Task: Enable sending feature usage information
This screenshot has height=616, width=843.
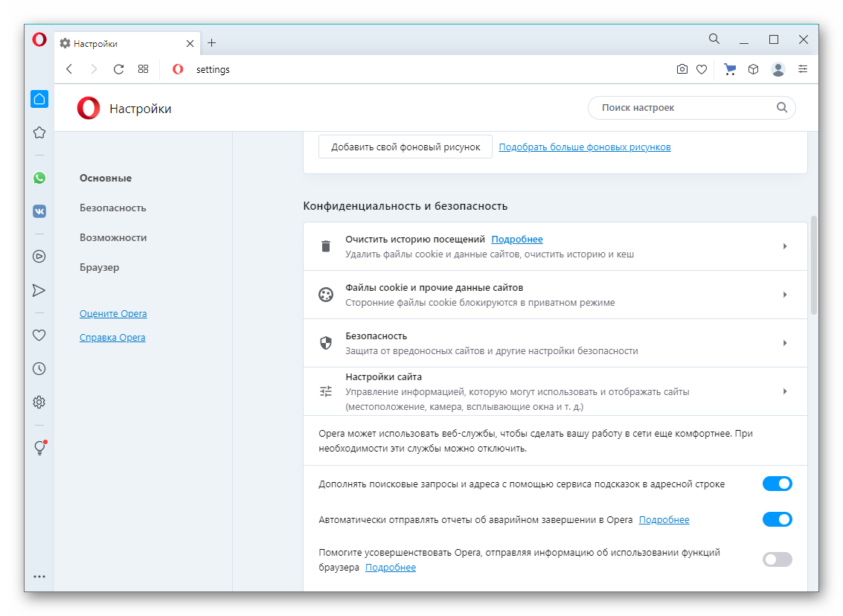Action: pyautogui.click(x=777, y=559)
